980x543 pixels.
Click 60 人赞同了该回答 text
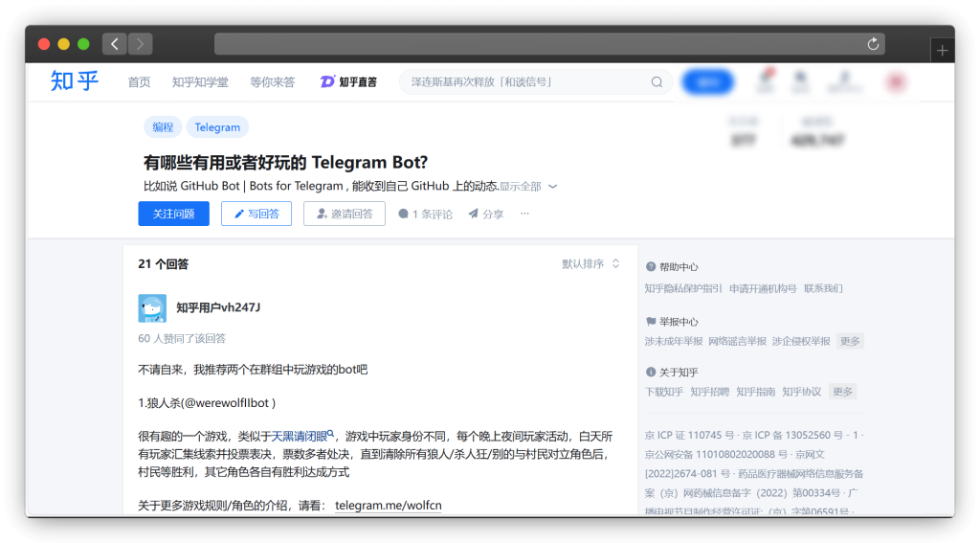click(182, 338)
